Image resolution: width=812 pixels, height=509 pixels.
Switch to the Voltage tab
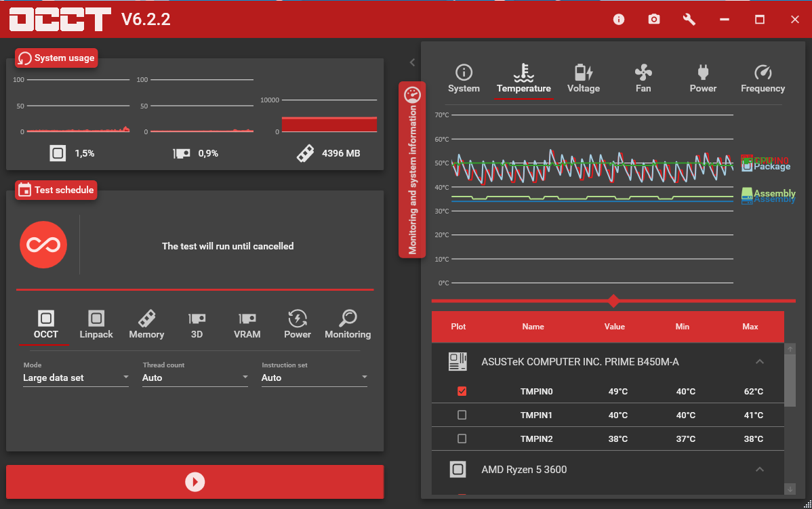584,79
